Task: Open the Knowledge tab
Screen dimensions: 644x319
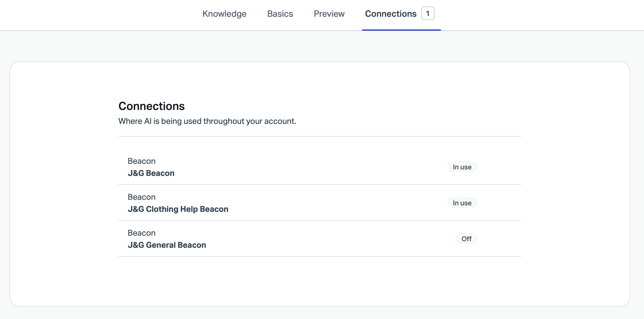Action: (x=224, y=14)
